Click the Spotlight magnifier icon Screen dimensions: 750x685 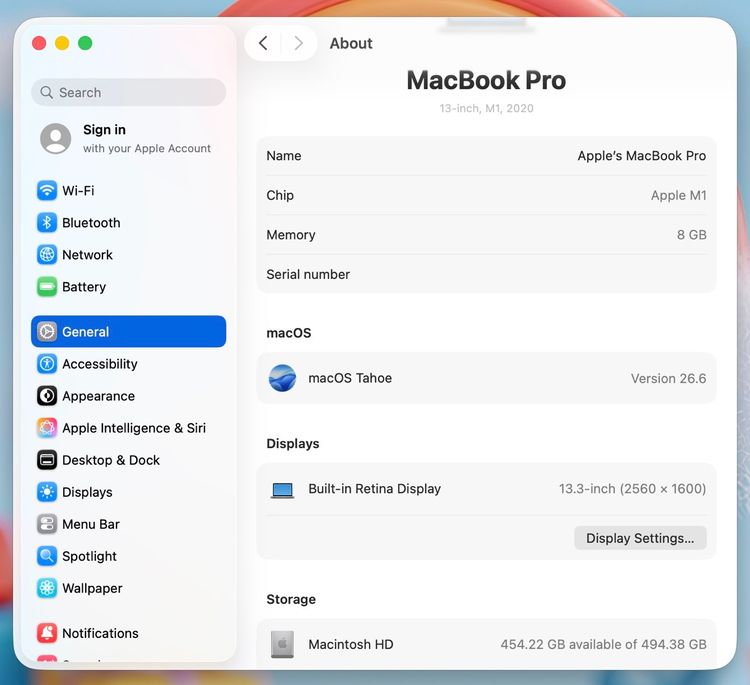[47, 556]
